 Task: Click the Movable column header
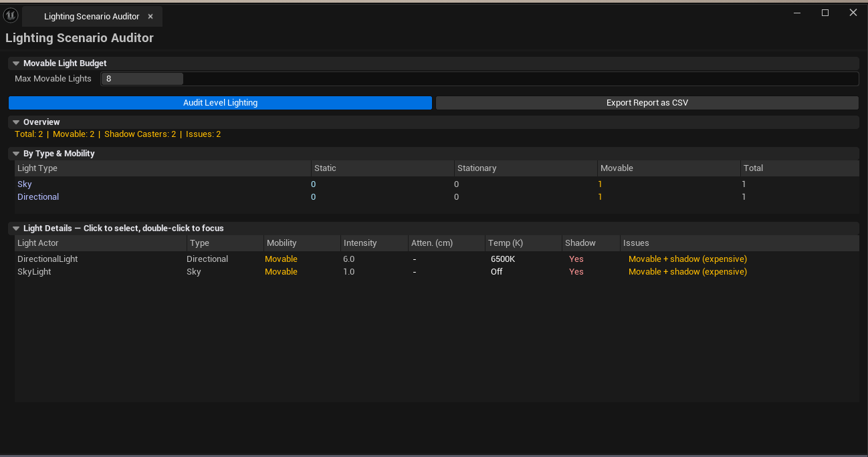[x=669, y=168]
